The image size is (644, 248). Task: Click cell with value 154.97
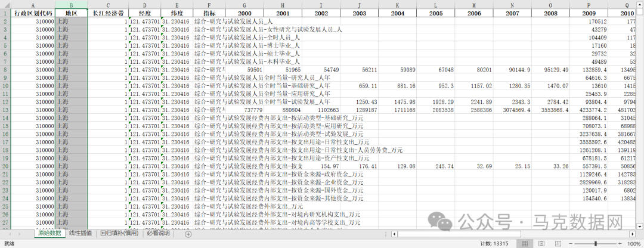(321, 166)
